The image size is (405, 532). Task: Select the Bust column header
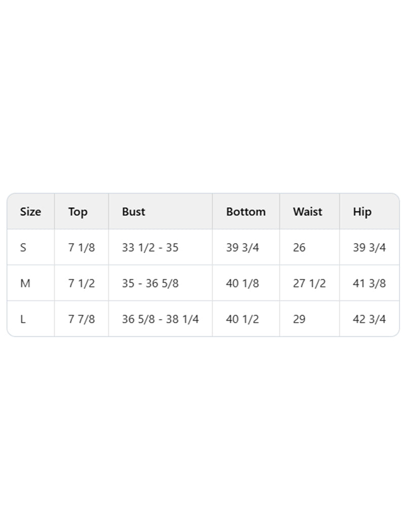click(x=134, y=212)
